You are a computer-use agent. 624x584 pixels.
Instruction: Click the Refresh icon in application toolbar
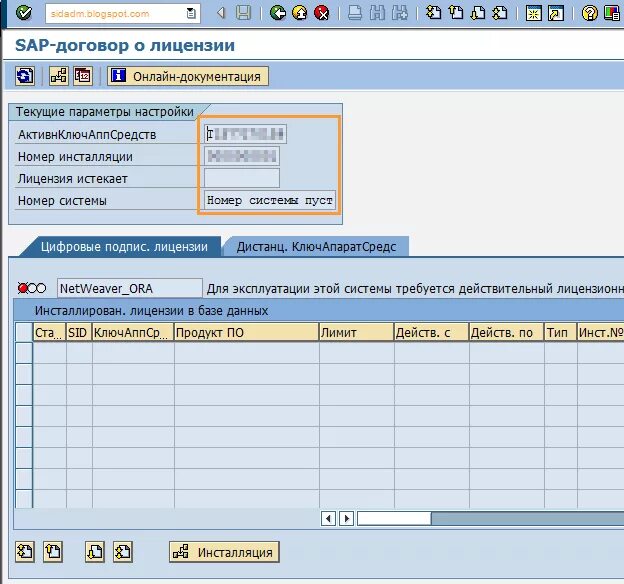click(x=25, y=76)
